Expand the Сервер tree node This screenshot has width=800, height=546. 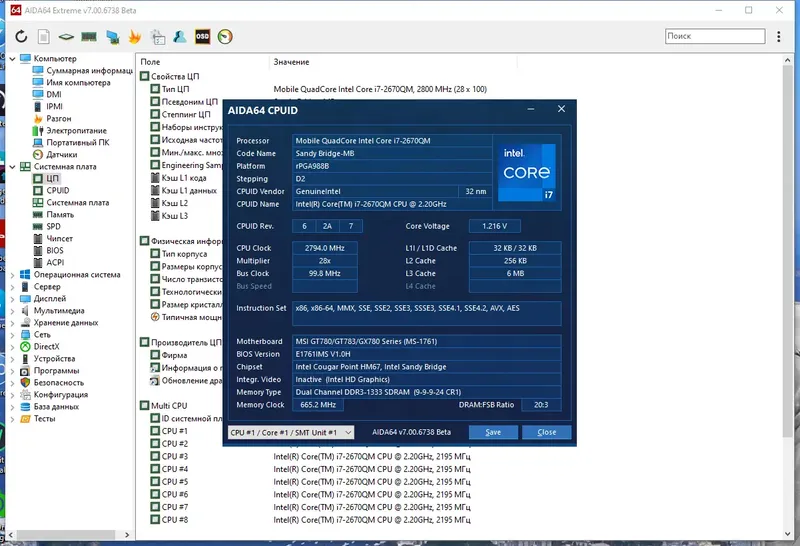(x=12, y=287)
